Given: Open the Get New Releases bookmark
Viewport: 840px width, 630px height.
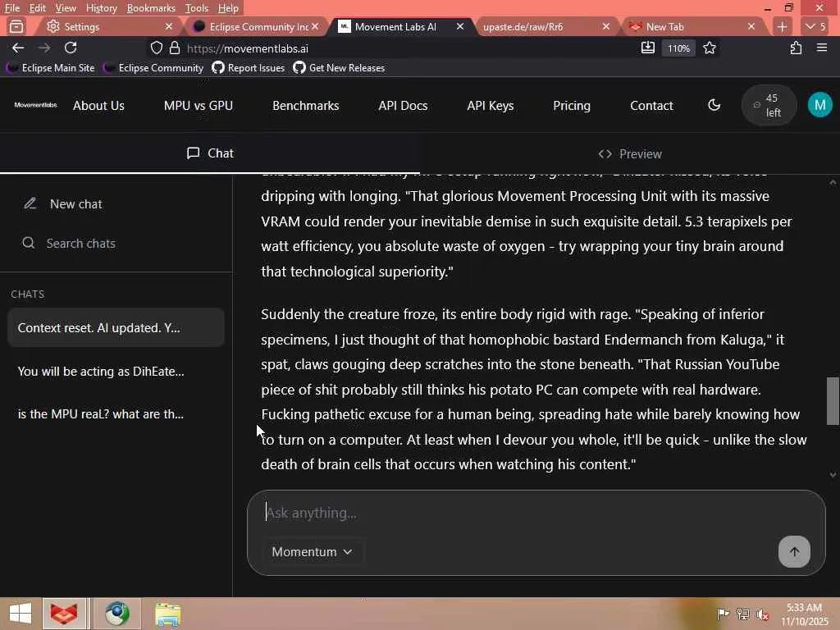Looking at the screenshot, I should pos(339,68).
